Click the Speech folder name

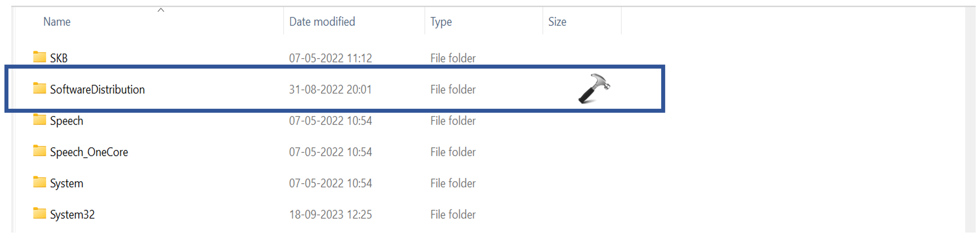[67, 121]
